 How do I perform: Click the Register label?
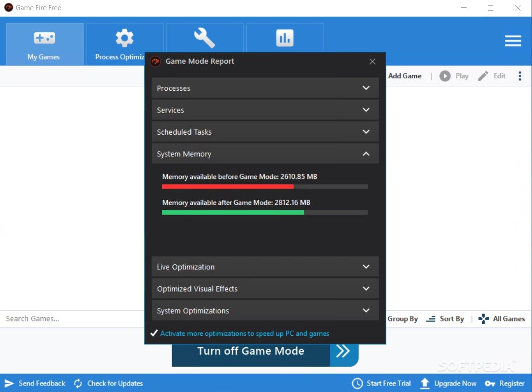(512, 384)
